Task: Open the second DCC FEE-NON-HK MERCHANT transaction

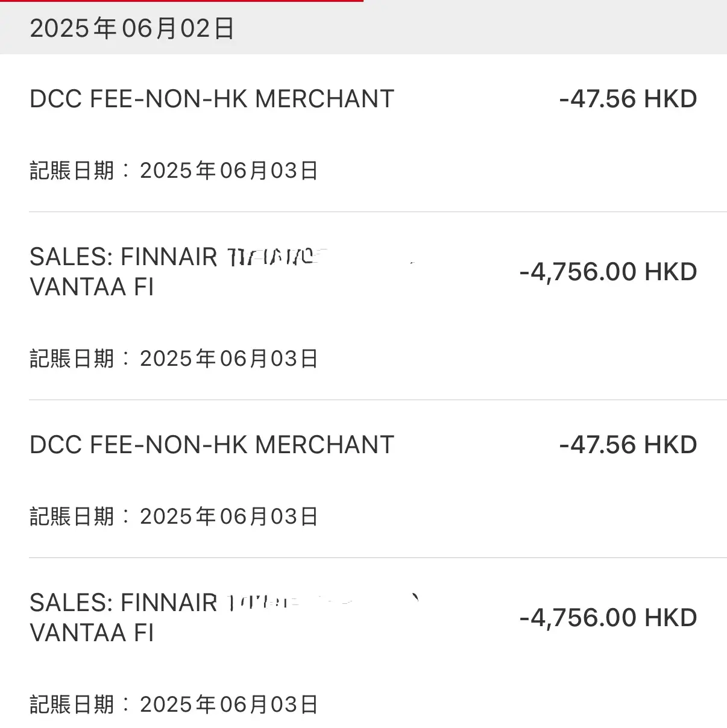Action: tap(212, 445)
